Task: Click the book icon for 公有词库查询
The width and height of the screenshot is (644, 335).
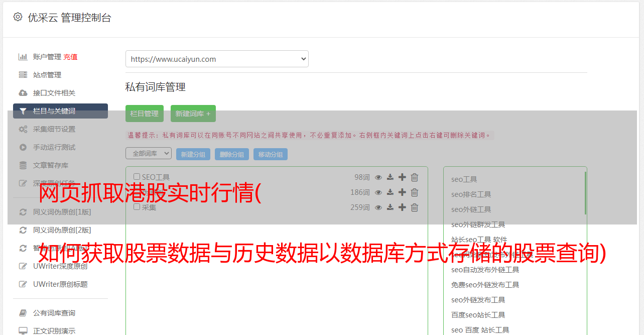Action: (x=23, y=313)
